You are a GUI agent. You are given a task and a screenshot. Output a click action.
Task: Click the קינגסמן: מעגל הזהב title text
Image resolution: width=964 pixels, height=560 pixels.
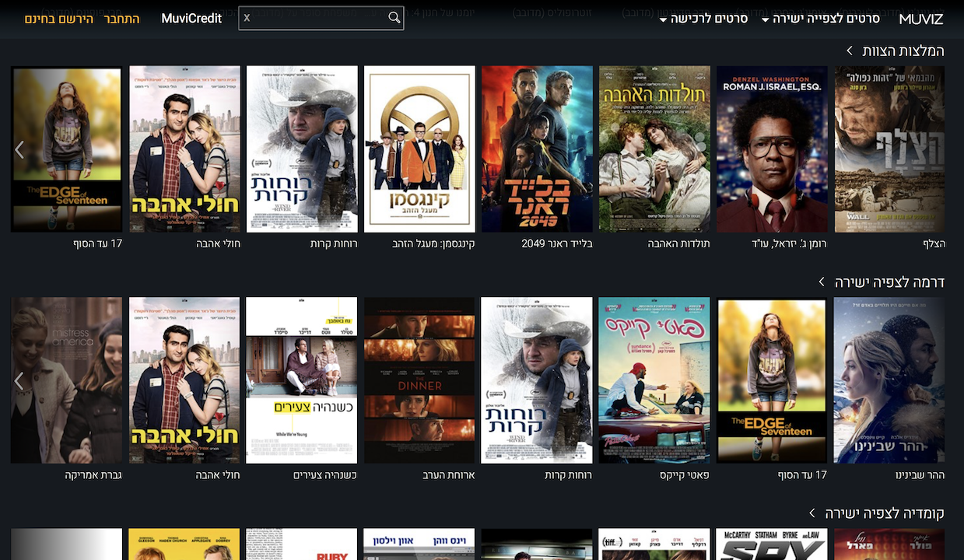[433, 243]
